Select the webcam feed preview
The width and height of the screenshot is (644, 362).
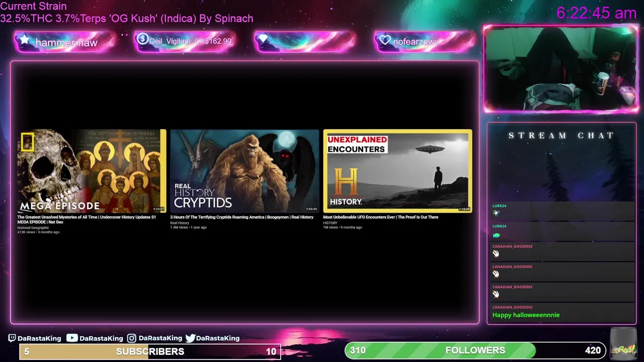point(561,69)
